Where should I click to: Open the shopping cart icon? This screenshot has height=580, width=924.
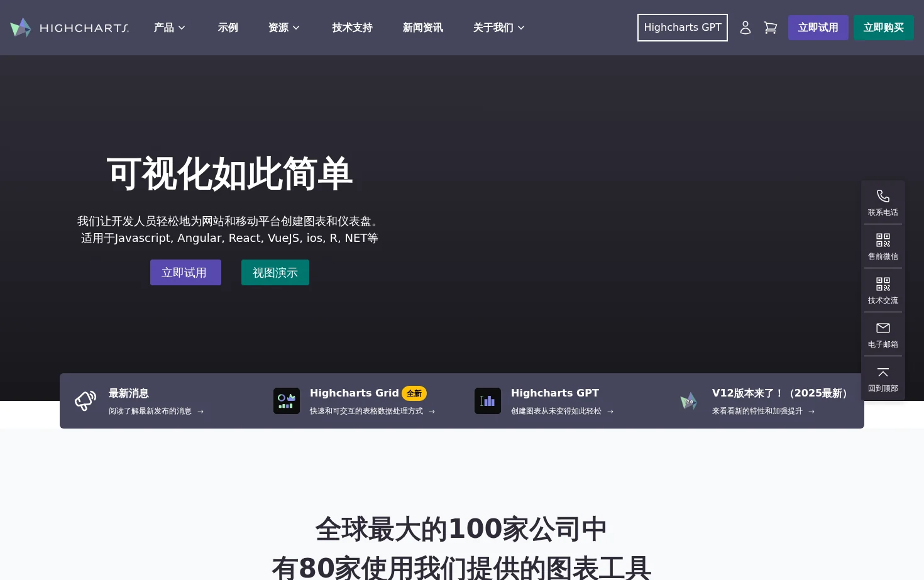(x=771, y=28)
